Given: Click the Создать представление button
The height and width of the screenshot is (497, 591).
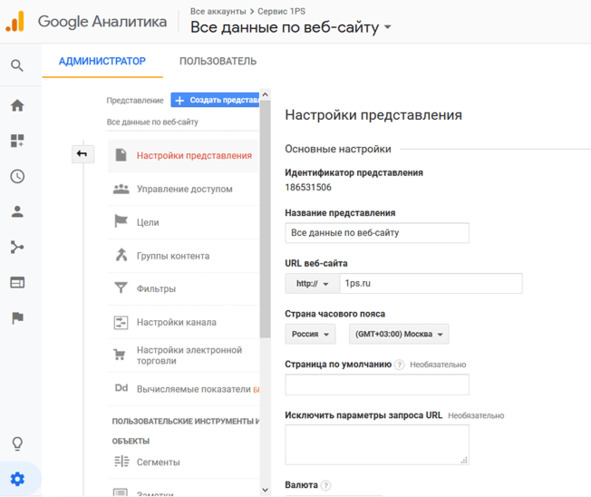Looking at the screenshot, I should tap(215, 100).
